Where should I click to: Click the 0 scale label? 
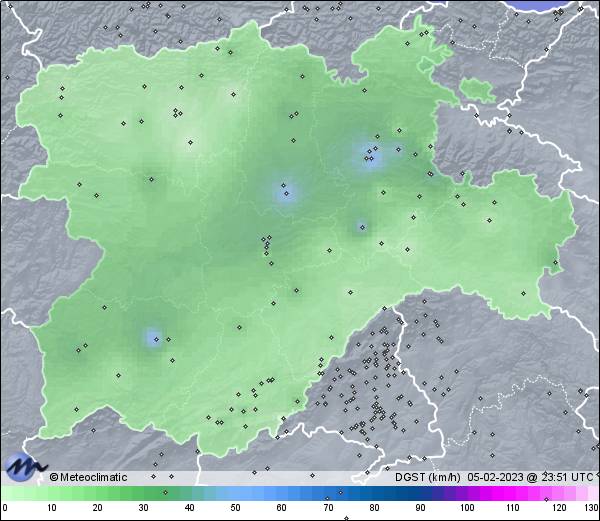(5, 508)
